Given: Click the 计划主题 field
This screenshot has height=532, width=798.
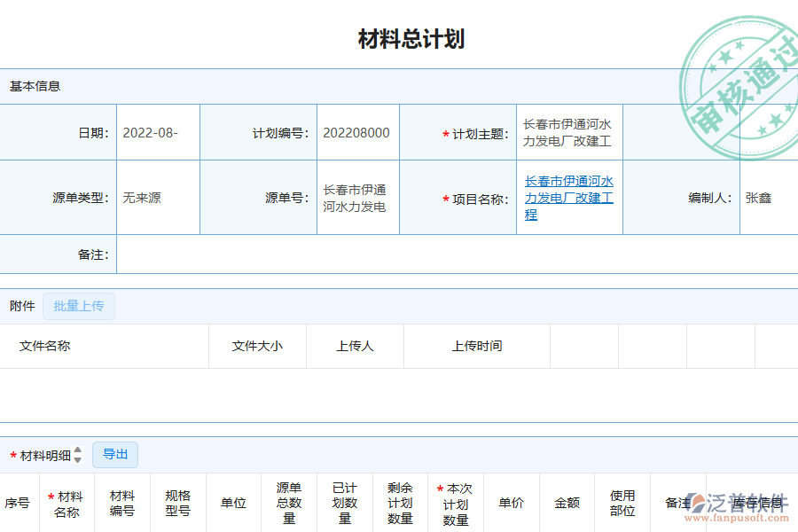Looking at the screenshot, I should (x=568, y=132).
